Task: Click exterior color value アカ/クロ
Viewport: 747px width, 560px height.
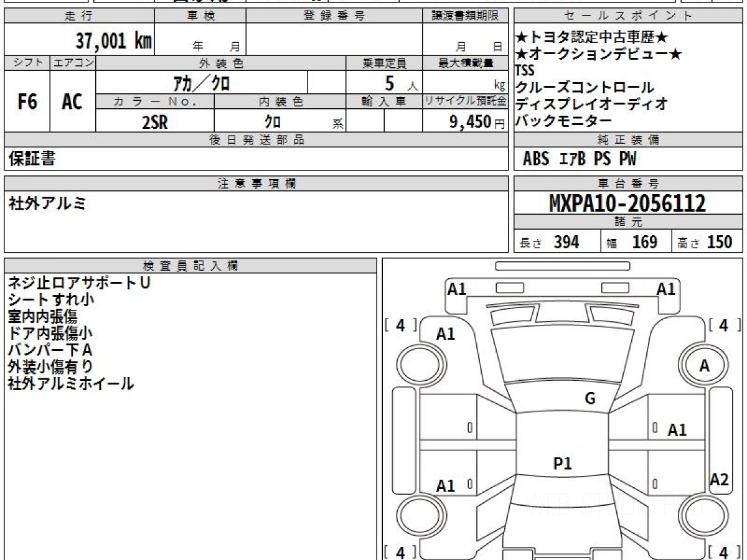Action: click(x=202, y=82)
